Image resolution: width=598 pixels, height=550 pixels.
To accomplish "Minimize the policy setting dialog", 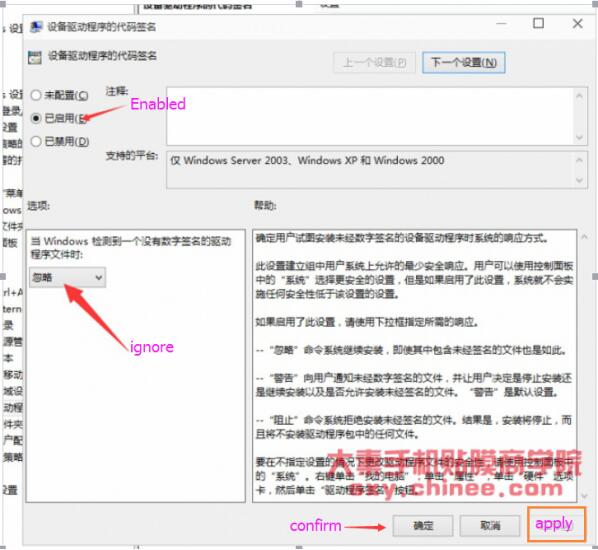I will tap(501, 24).
